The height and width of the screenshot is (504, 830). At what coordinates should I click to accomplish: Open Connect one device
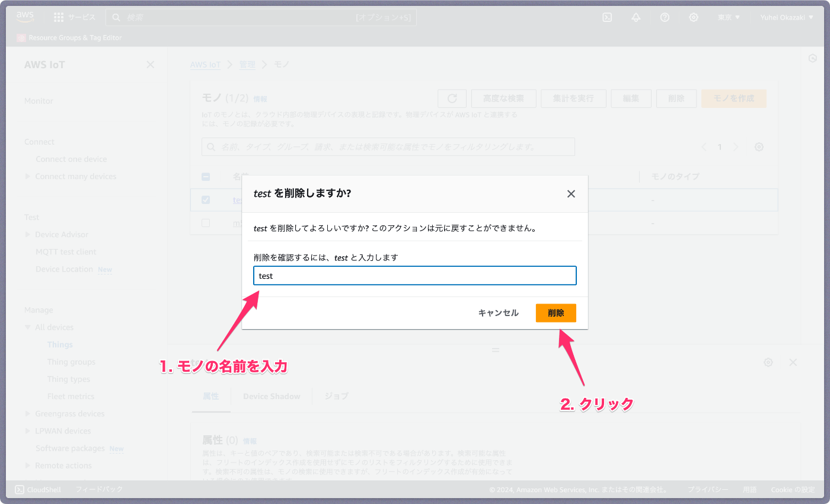pos(71,159)
